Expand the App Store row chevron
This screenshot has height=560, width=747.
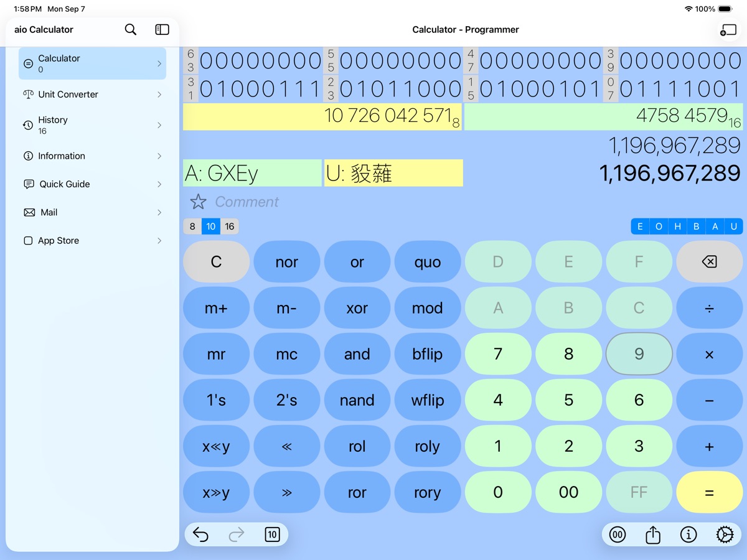click(x=159, y=241)
